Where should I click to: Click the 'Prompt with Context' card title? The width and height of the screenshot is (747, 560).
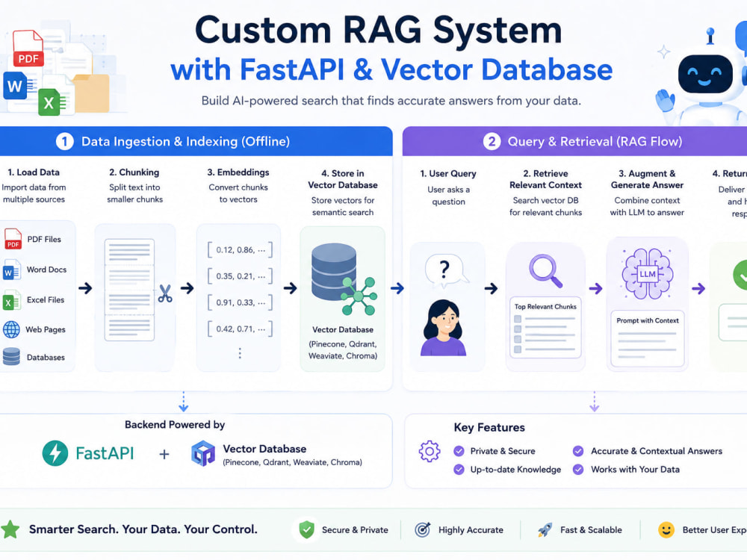click(648, 320)
